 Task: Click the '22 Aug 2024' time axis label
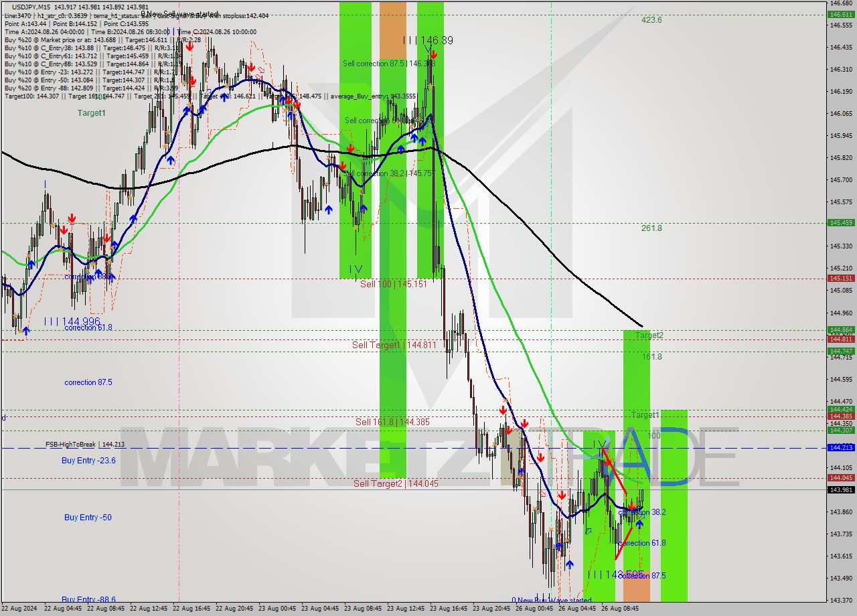[x=20, y=609]
